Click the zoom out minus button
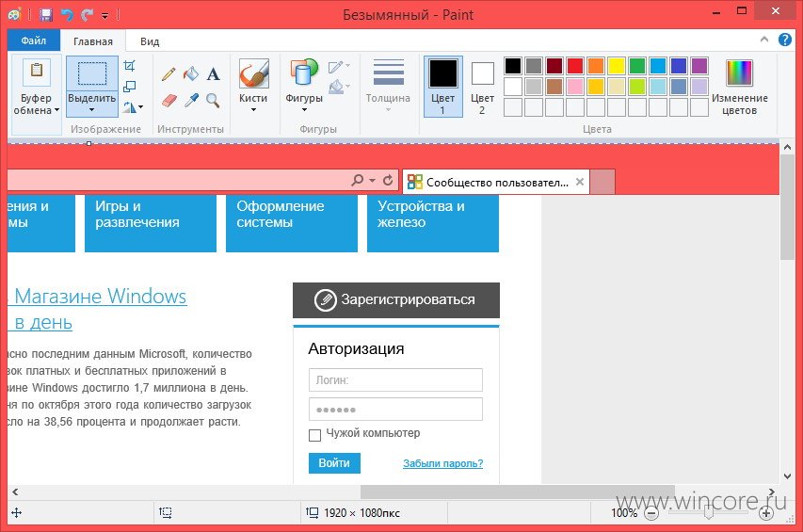 (x=650, y=513)
